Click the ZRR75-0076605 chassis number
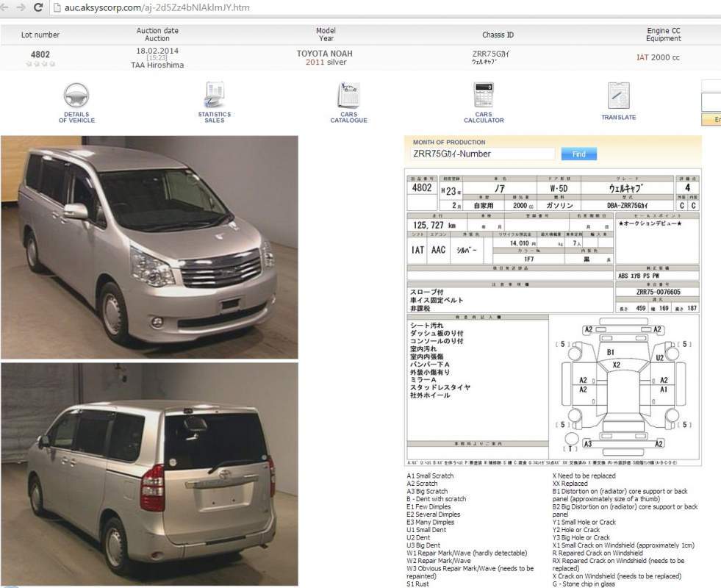This screenshot has width=721, height=588. point(658,292)
